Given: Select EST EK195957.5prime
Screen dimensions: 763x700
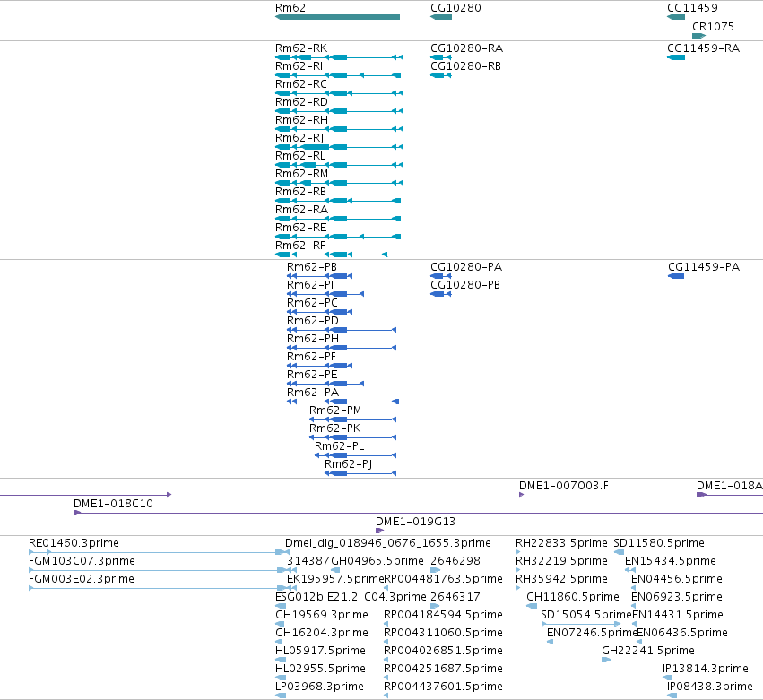Looking at the screenshot, I should coord(292,588).
